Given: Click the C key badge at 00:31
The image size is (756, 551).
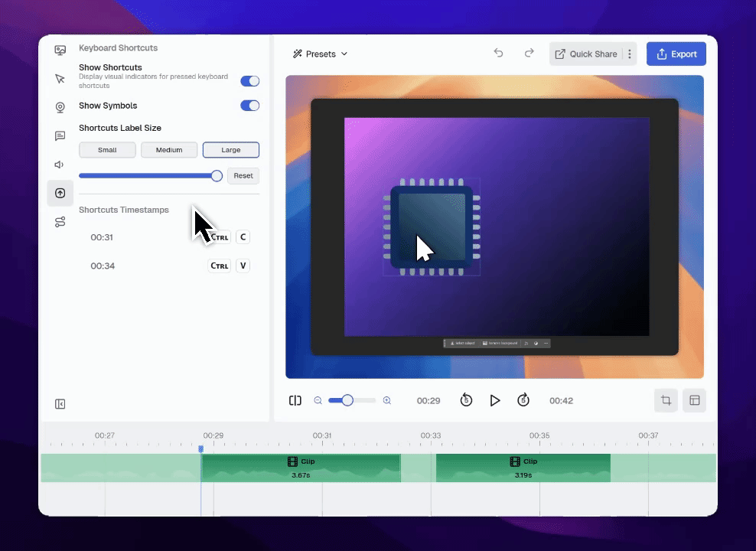Looking at the screenshot, I should pos(243,237).
